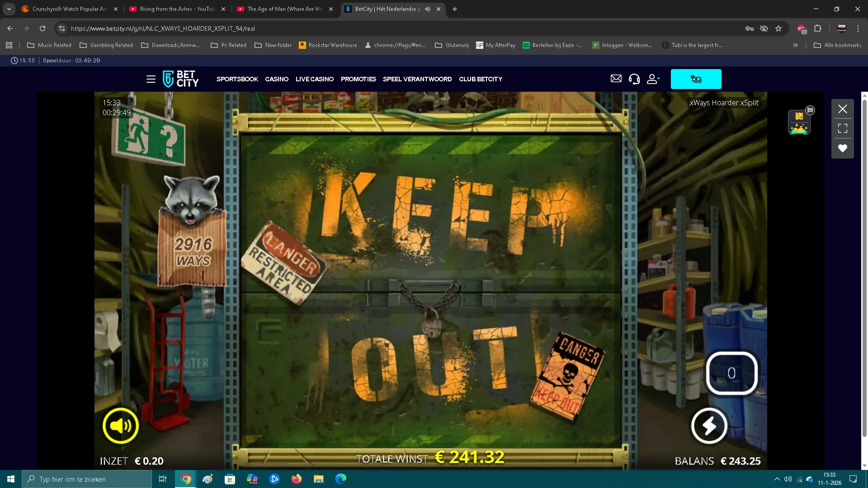Screen dimensions: 868x488
Task: Open Tubi bookmark link
Action: [x=692, y=45]
